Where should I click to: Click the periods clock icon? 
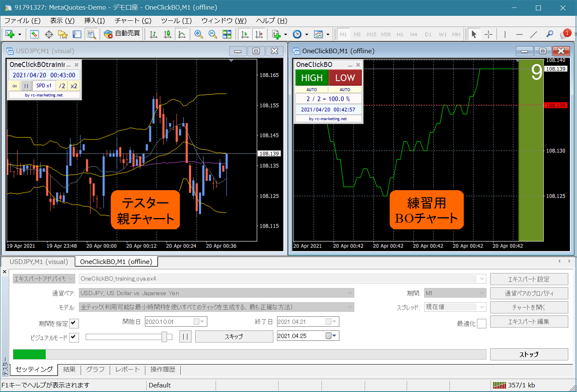pyautogui.click(x=297, y=34)
